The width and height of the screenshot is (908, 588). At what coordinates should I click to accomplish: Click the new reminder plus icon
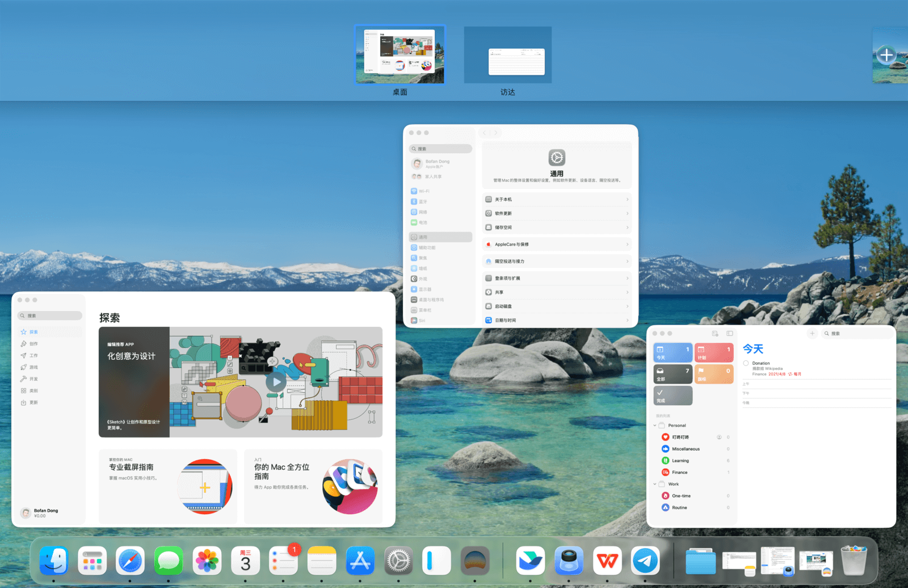tap(812, 333)
